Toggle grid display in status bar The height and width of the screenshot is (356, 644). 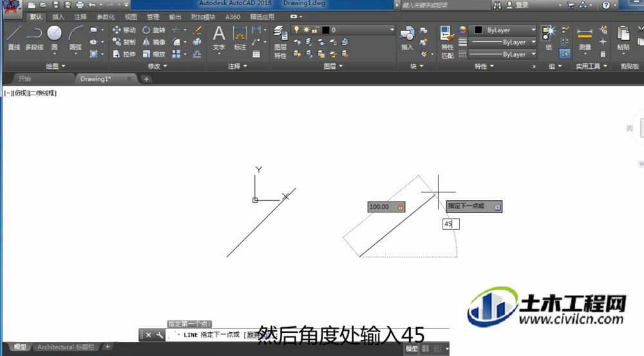pos(426,349)
